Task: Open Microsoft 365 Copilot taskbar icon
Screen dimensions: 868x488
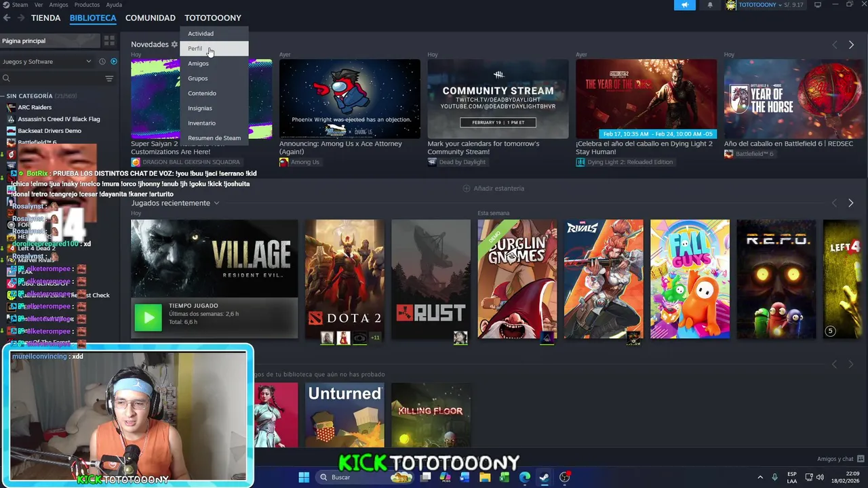Action: [446, 477]
